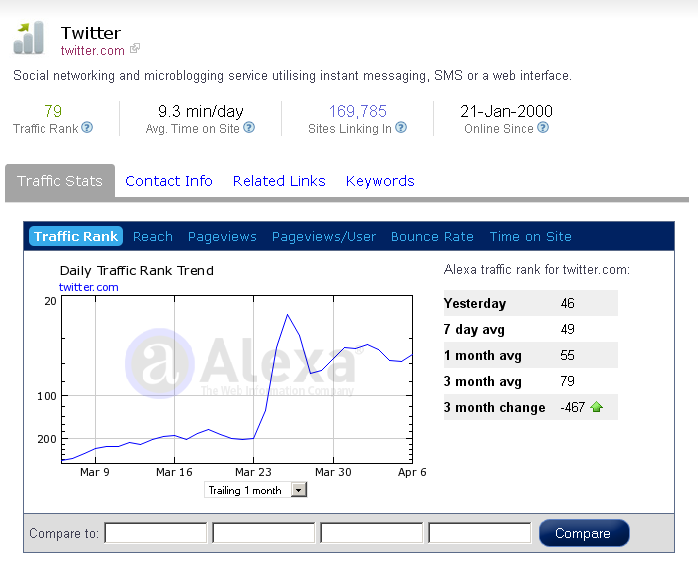
Task: Click the Mar 30 axis label
Action: click(333, 472)
